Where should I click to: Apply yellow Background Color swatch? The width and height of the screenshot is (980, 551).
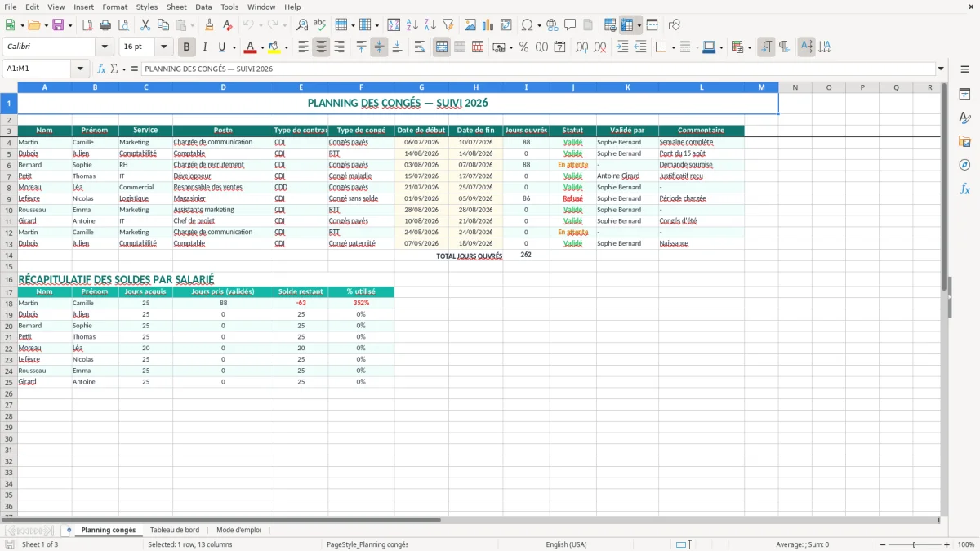click(x=274, y=47)
